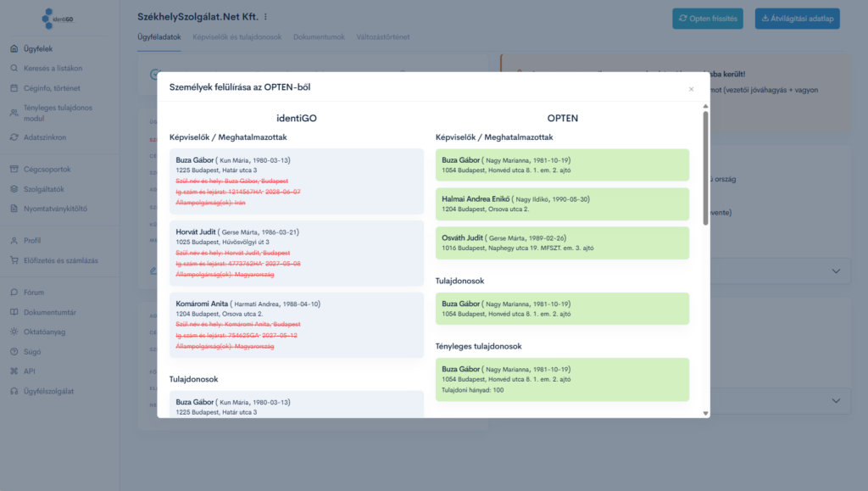Viewport: 868px width, 491px height.
Task: Open Ügyfelek home icon in sidebar
Action: (x=14, y=48)
